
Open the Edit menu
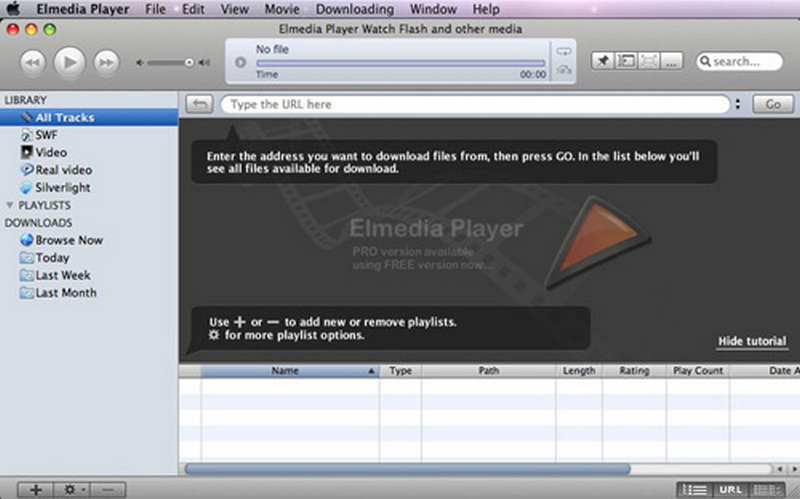193,9
